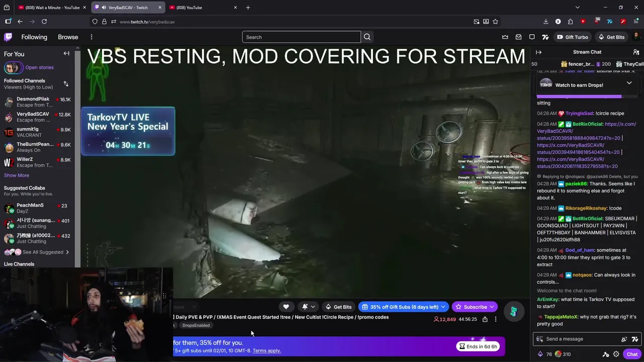Click the Twitch home logo
Viewport: 644px width, 362px height.
8,37
